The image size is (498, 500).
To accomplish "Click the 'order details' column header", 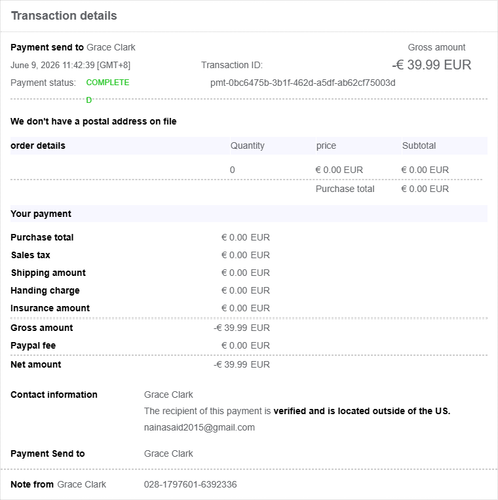I will (38, 146).
